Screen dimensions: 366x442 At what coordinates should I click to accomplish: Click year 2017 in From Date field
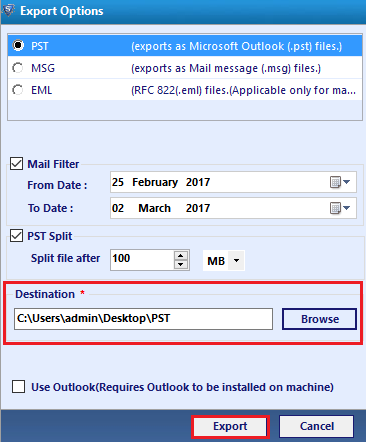[198, 182]
